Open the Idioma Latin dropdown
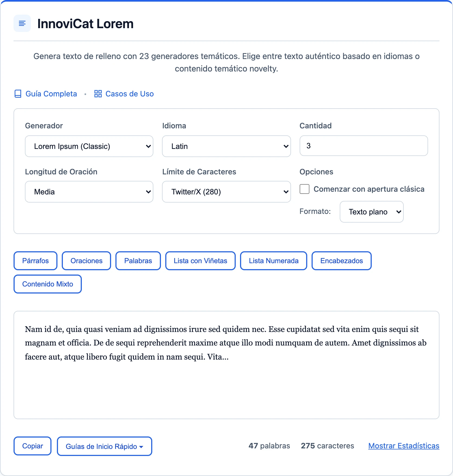This screenshot has height=476, width=453. tap(226, 146)
